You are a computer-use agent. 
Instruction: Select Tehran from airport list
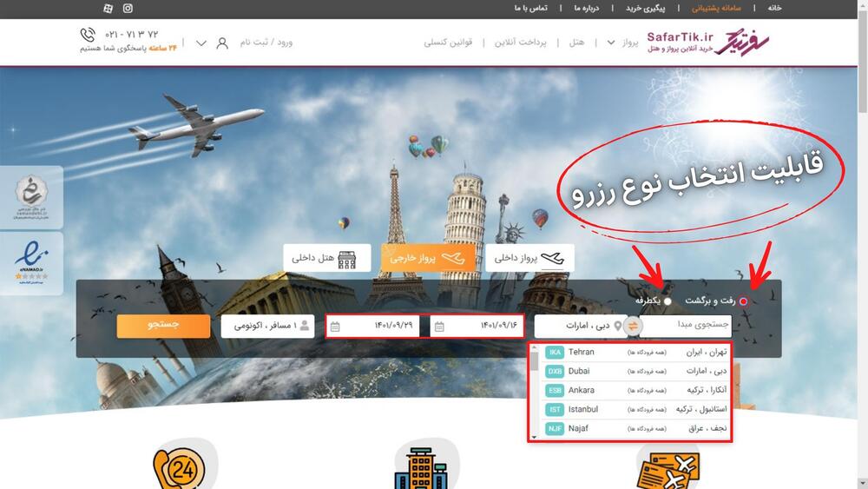click(635, 353)
